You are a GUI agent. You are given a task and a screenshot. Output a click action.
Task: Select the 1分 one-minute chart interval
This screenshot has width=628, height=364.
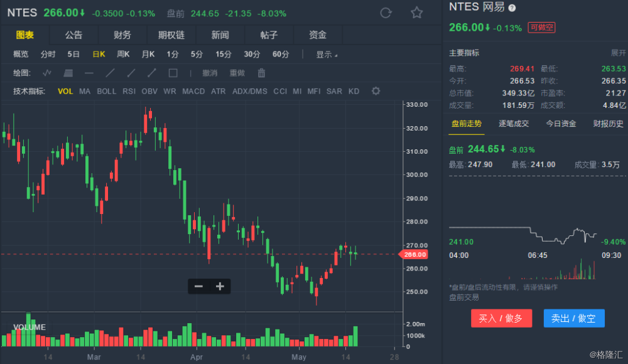point(173,55)
